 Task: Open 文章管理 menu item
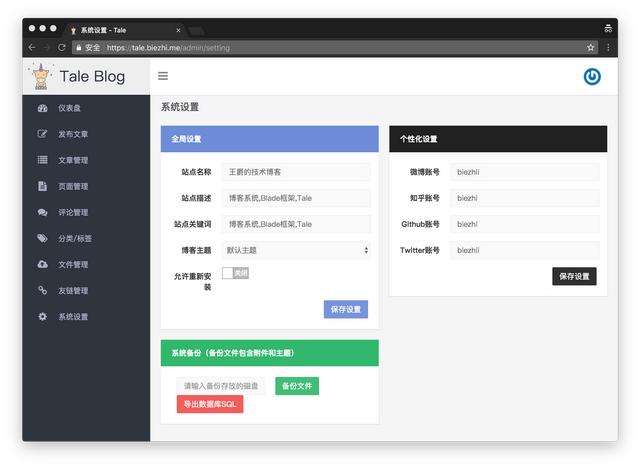pyautogui.click(x=73, y=160)
